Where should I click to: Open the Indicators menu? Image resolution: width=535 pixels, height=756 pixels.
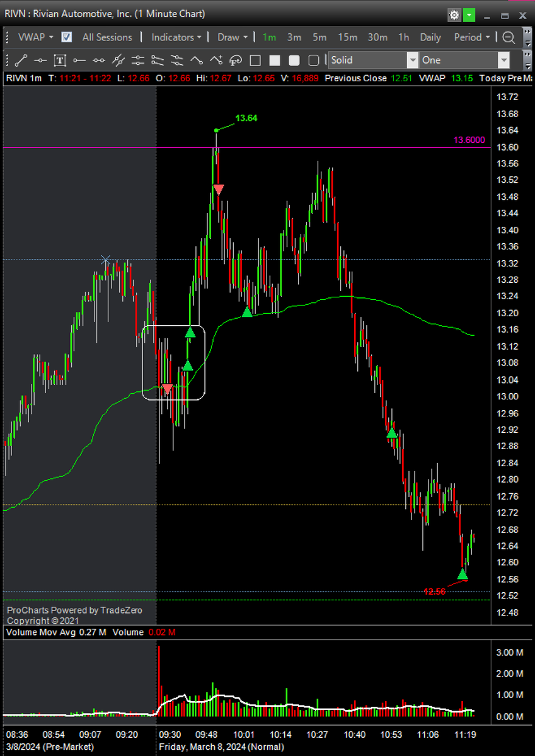coord(175,37)
